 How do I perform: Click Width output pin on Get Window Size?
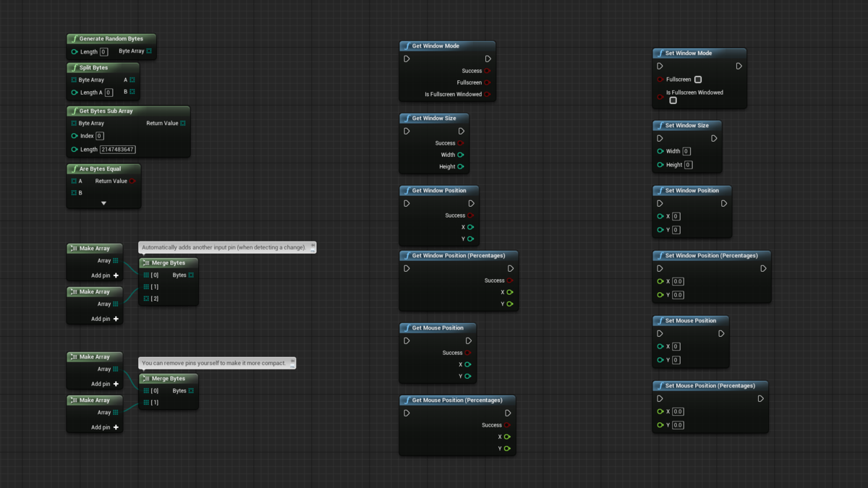[x=461, y=155]
